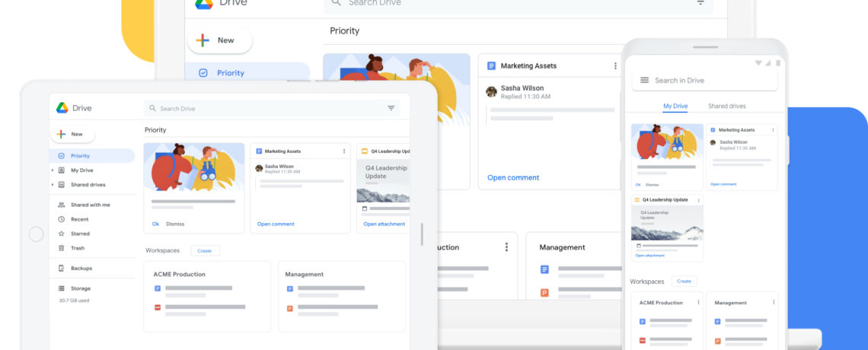The image size is (868, 350).
Task: Switch to Shared drives tab on phone
Action: click(x=726, y=107)
